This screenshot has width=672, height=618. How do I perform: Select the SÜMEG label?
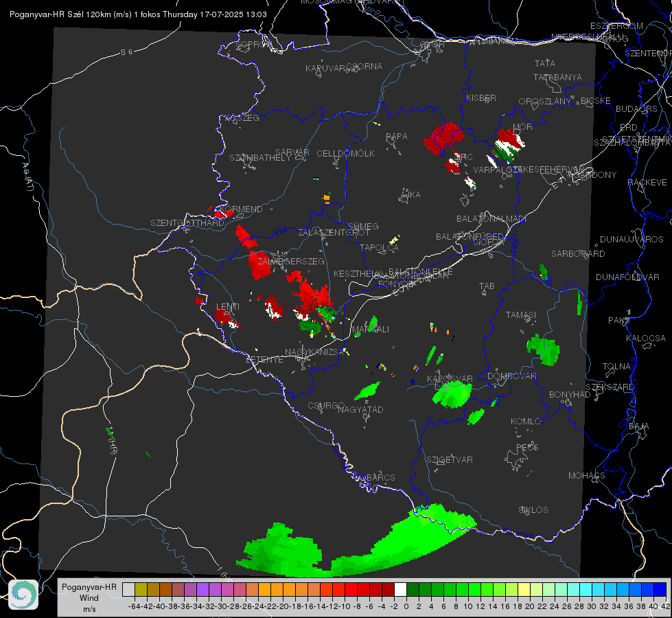363,226
